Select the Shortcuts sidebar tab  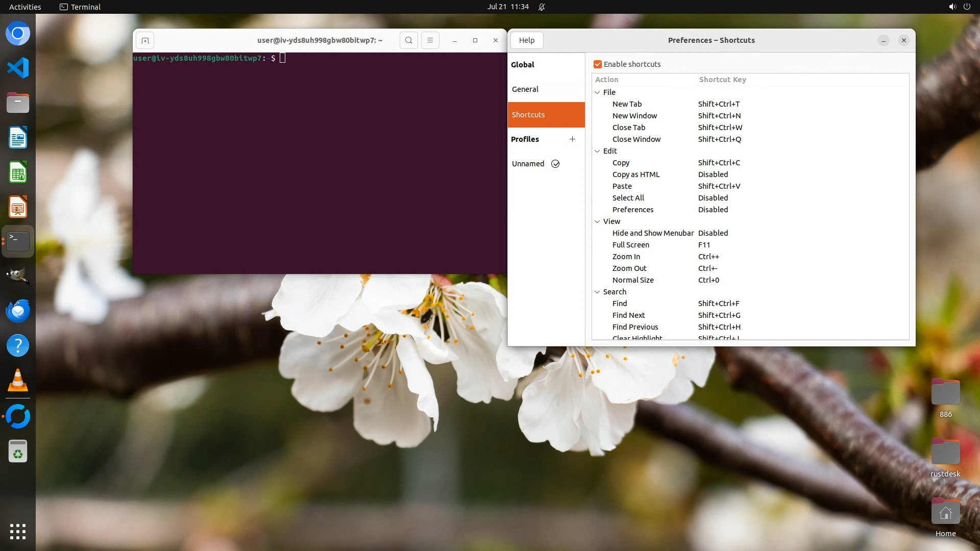tap(528, 115)
